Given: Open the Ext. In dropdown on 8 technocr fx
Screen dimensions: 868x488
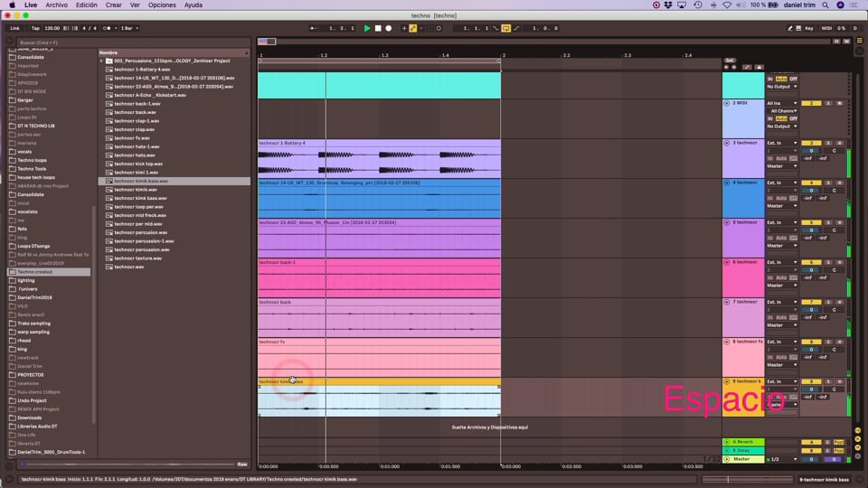Looking at the screenshot, I should 781,342.
